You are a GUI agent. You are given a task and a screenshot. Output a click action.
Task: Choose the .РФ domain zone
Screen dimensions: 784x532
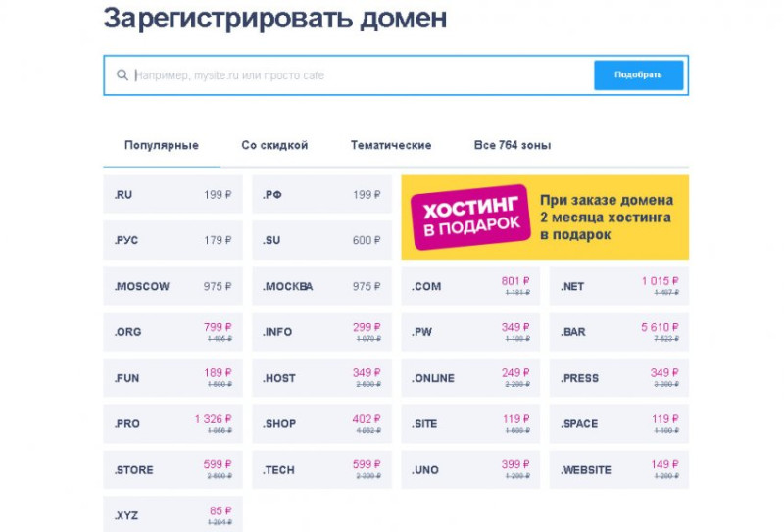click(x=322, y=194)
